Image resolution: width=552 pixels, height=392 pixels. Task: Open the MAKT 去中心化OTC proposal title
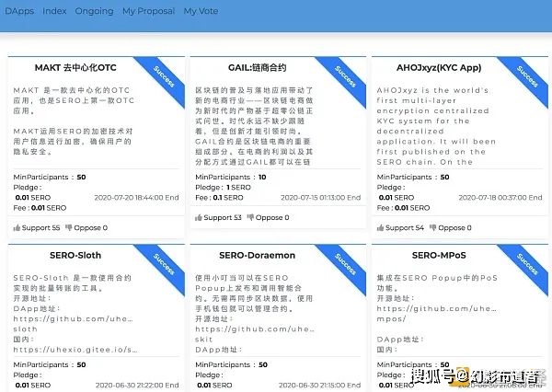click(x=75, y=67)
